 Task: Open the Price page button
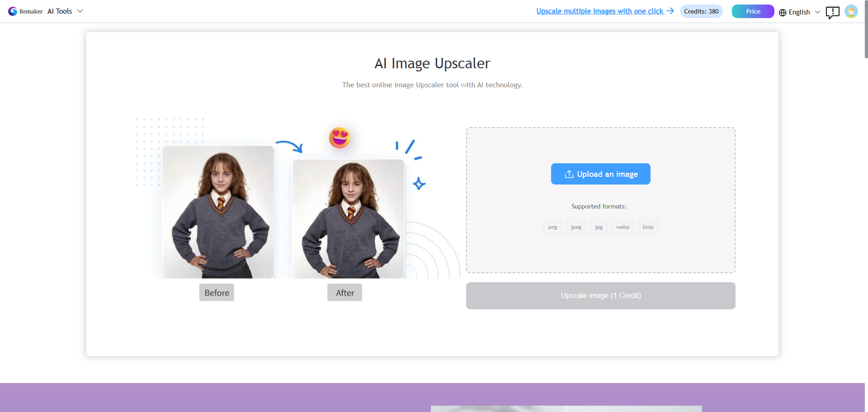753,11
